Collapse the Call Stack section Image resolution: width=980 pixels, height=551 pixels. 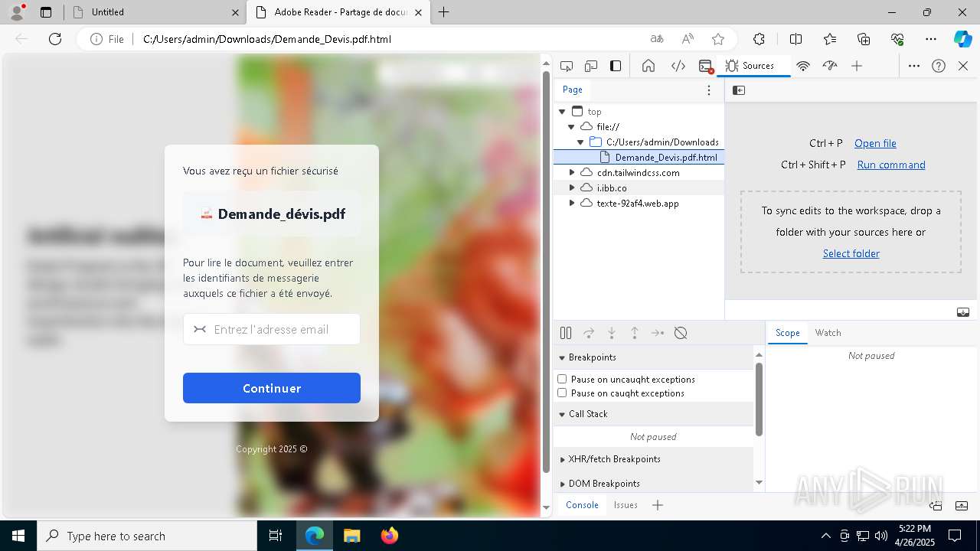click(x=562, y=414)
